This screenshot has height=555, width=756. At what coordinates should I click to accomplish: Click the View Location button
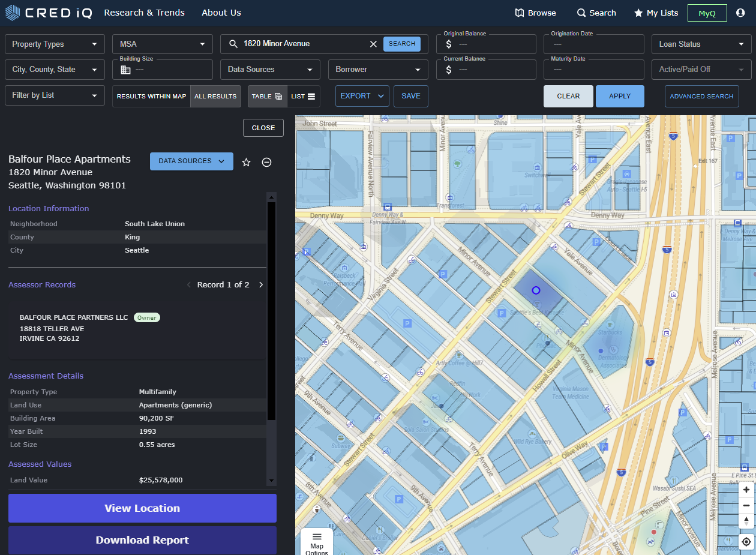point(142,508)
